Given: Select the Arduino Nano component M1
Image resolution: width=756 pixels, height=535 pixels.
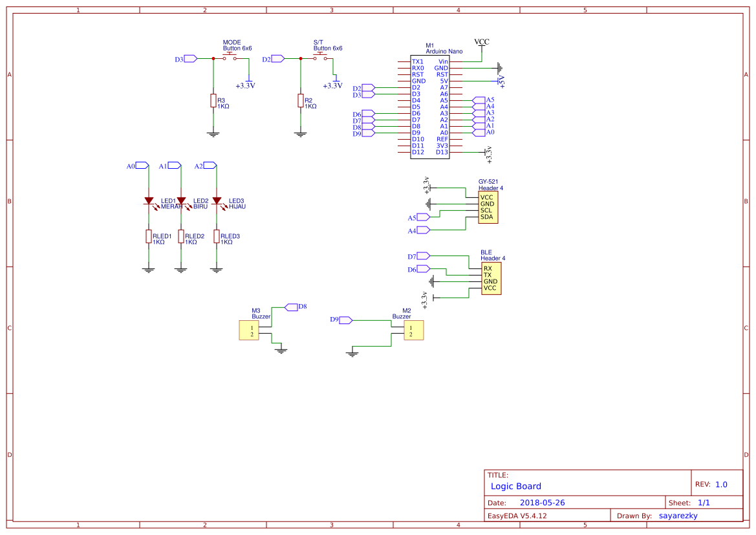Looking at the screenshot, I should tap(429, 104).
